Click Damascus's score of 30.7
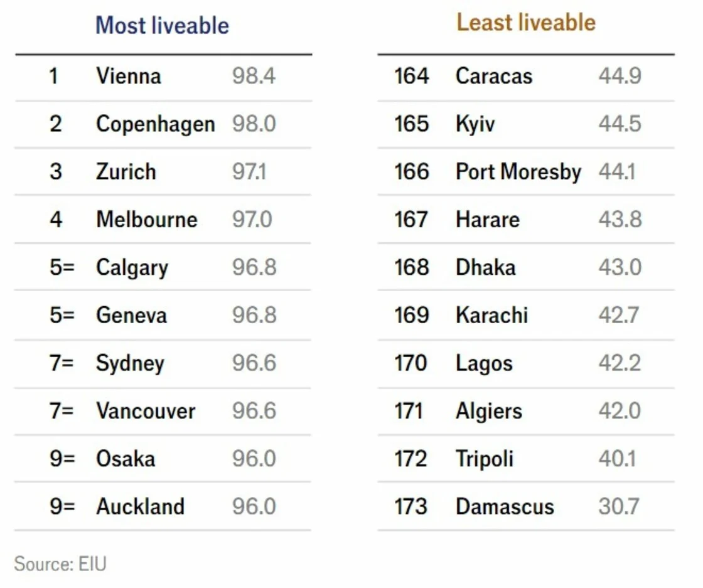Image resolution: width=703 pixels, height=588 pixels. tap(618, 506)
